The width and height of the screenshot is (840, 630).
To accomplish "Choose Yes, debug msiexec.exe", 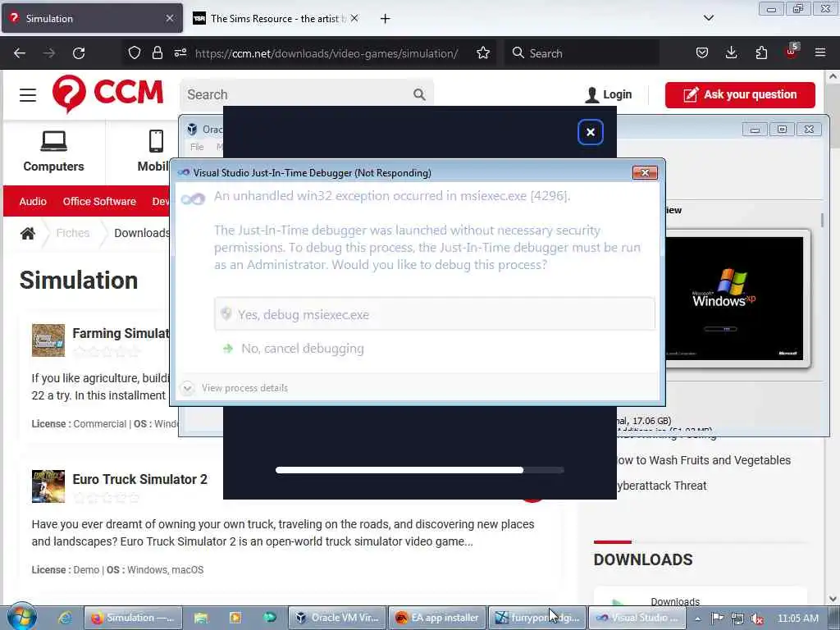I will [x=435, y=314].
